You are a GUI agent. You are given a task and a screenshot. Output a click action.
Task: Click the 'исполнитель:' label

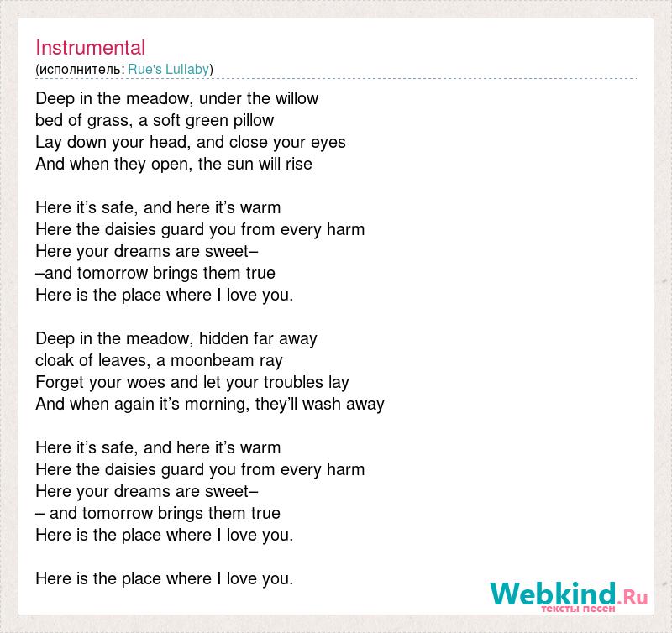[81, 70]
